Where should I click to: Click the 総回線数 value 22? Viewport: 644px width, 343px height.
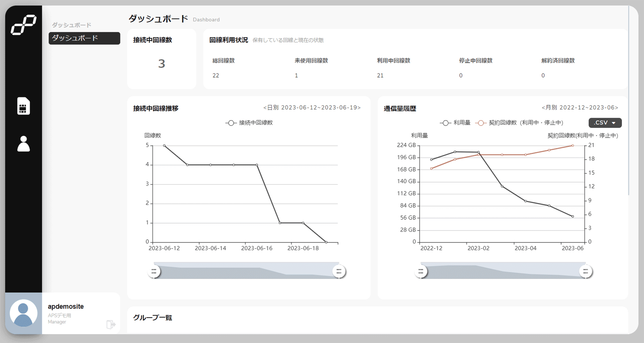pyautogui.click(x=216, y=75)
